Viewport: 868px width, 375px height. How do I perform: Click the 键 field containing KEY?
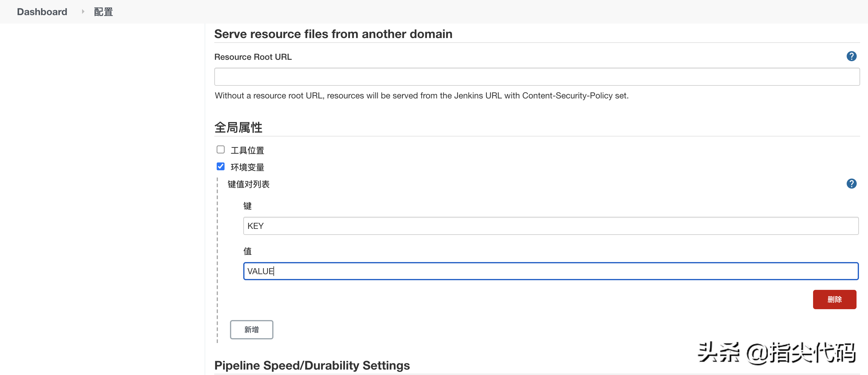(550, 226)
